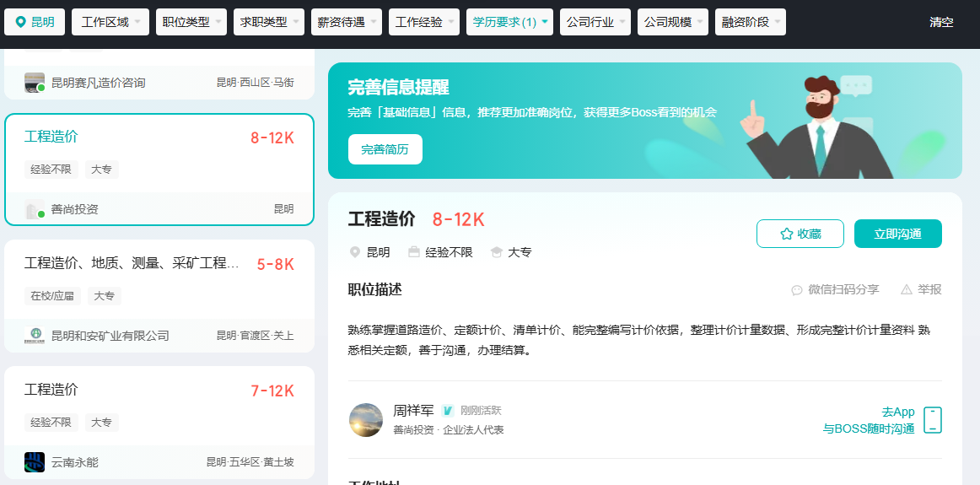Click the 云南永能 company logo
This screenshot has width=980, height=485.
[x=35, y=462]
